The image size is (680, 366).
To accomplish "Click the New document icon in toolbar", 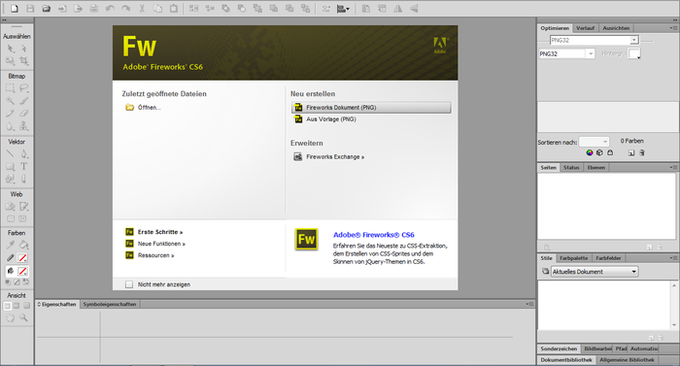I will click(14, 8).
